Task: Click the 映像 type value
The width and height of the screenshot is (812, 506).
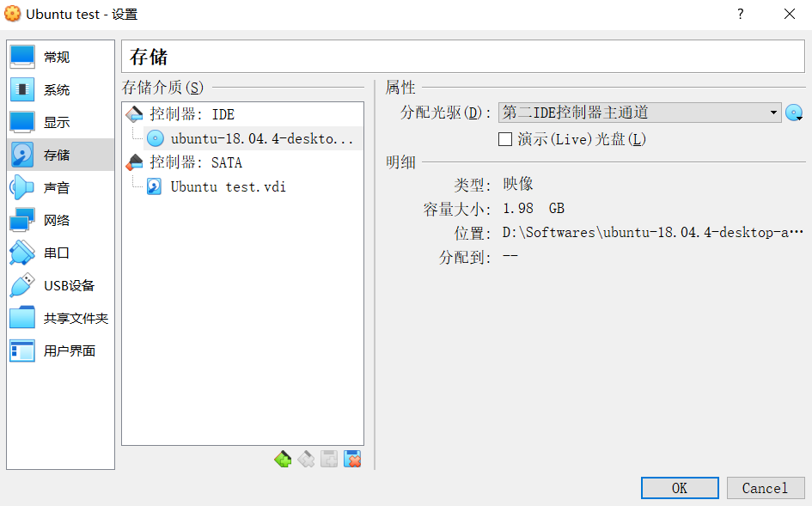Action: pos(518,184)
